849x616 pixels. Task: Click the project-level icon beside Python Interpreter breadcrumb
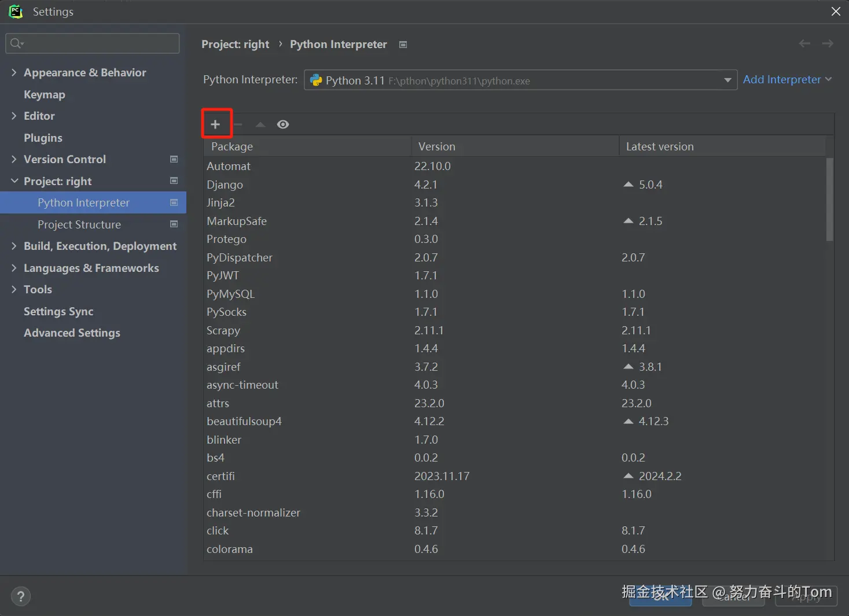click(403, 45)
